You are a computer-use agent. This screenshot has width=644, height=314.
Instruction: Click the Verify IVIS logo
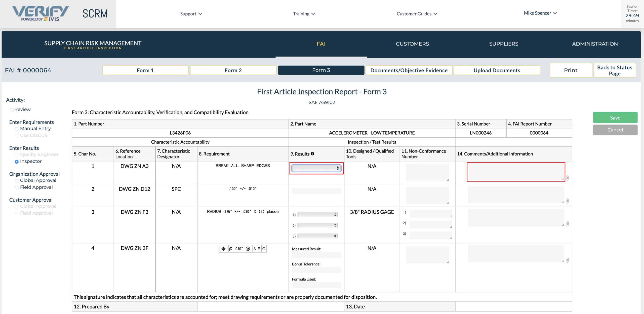point(40,14)
